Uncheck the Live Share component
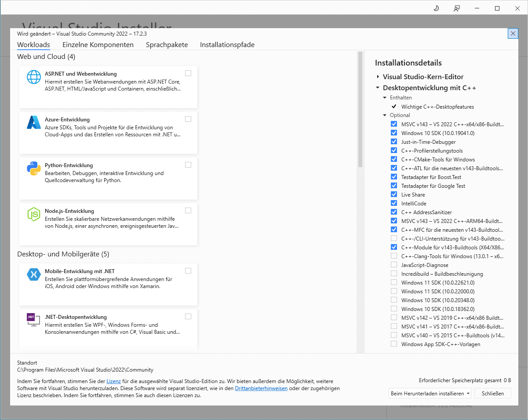This screenshot has height=420, width=528. pos(394,194)
